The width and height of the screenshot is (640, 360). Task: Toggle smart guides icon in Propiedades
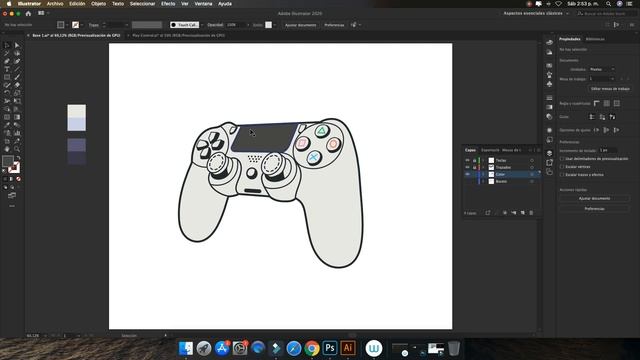click(612, 117)
